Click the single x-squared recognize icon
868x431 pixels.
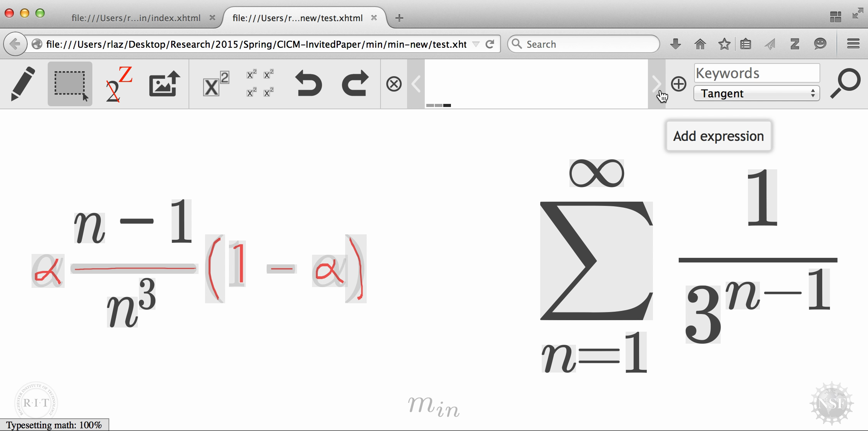[x=215, y=84]
